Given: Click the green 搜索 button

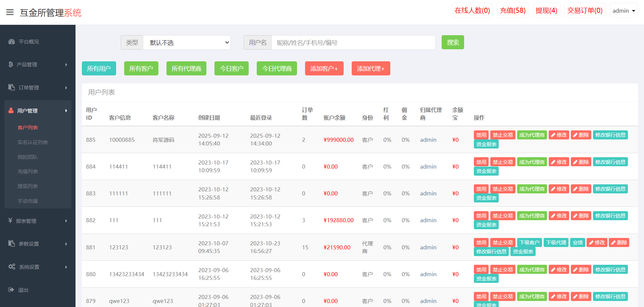Looking at the screenshot, I should coord(452,43).
